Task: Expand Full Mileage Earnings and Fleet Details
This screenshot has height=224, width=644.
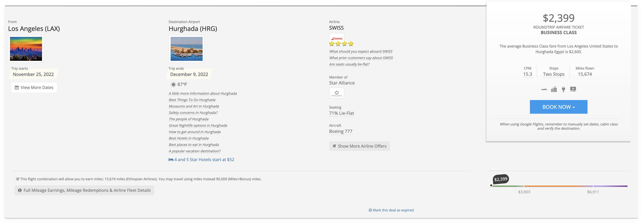Action: coord(84,191)
